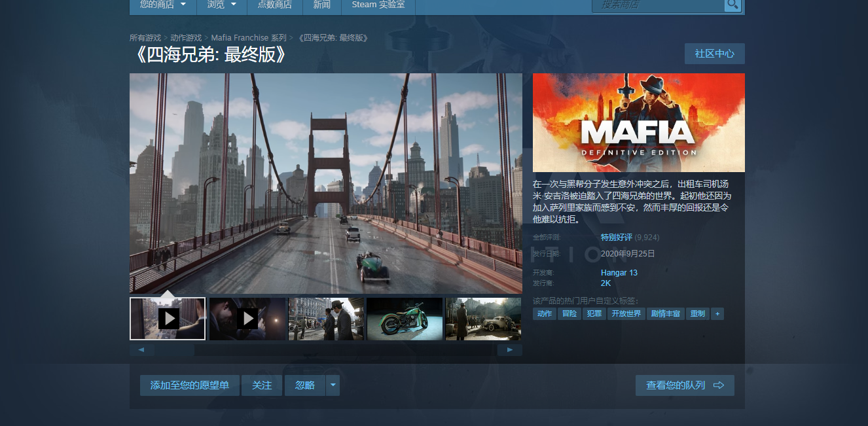Open Mafia Franchise 系列 breadcrumb link

[x=249, y=38]
